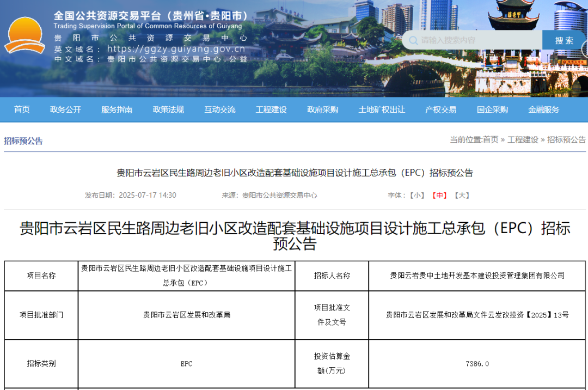Open the 产权交易 section
This screenshot has height=390, width=588.
pos(440,109)
